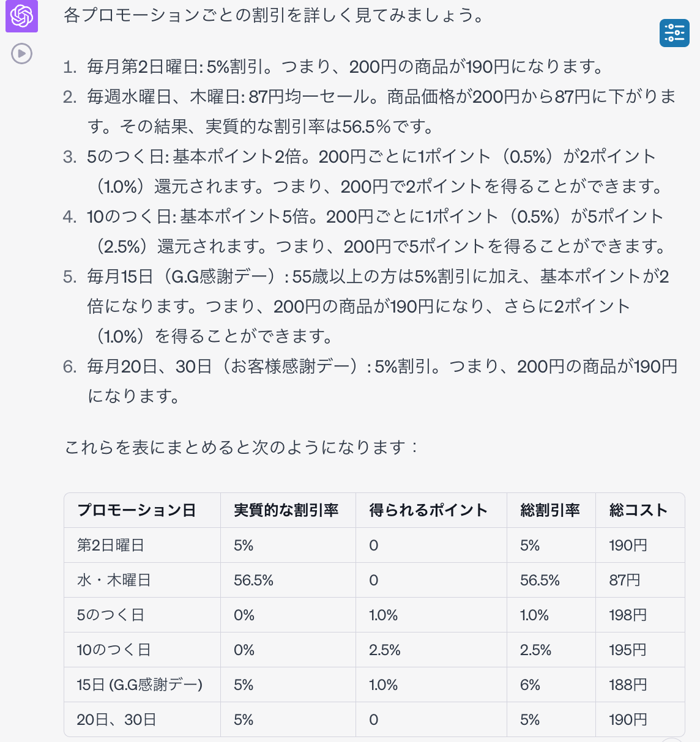Click the 総コスト column header

pos(638,510)
